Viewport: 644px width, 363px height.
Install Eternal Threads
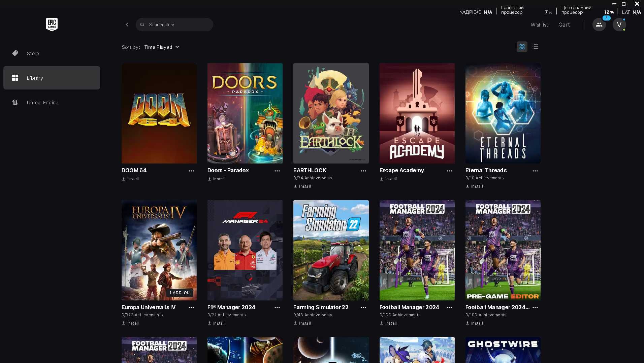(474, 186)
